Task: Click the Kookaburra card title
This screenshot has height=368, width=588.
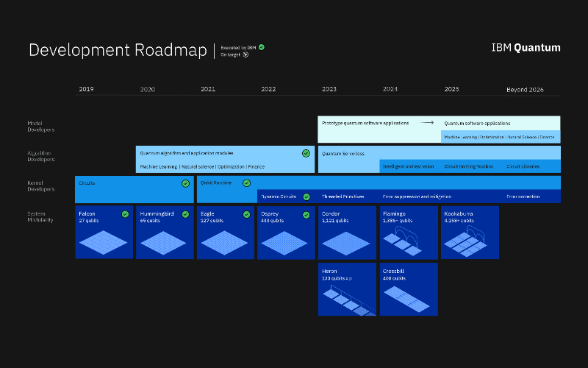Action: 459,213
